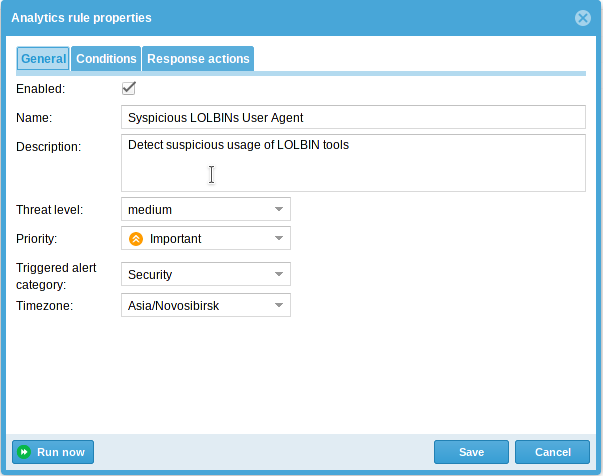The height and width of the screenshot is (476, 603).
Task: Focus the Name input field
Action: [x=353, y=117]
